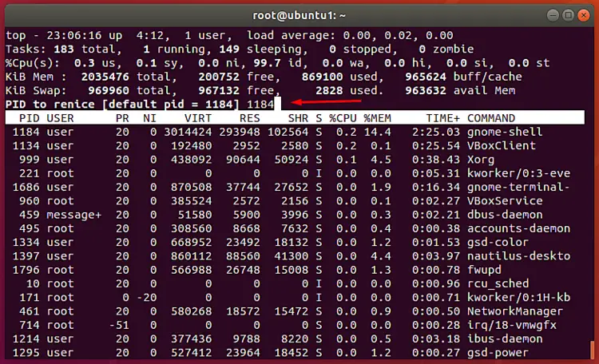The width and height of the screenshot is (599, 364).
Task: Maximize the terminal window
Action: tap(567, 14)
